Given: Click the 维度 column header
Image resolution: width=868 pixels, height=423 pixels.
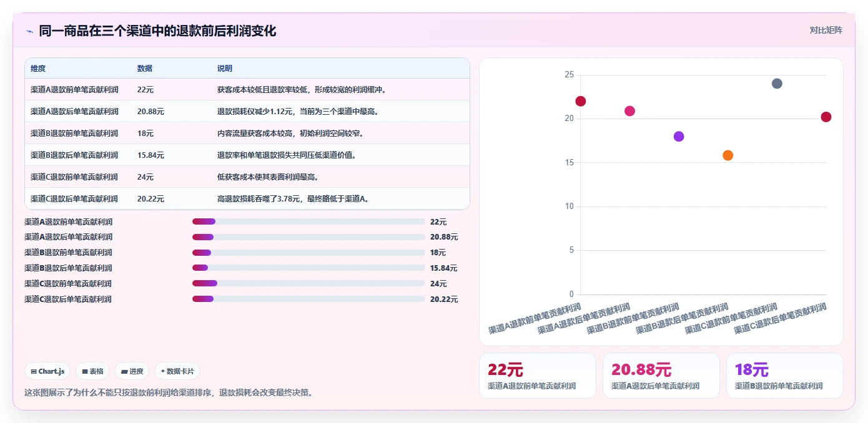Looking at the screenshot, I should point(38,69).
